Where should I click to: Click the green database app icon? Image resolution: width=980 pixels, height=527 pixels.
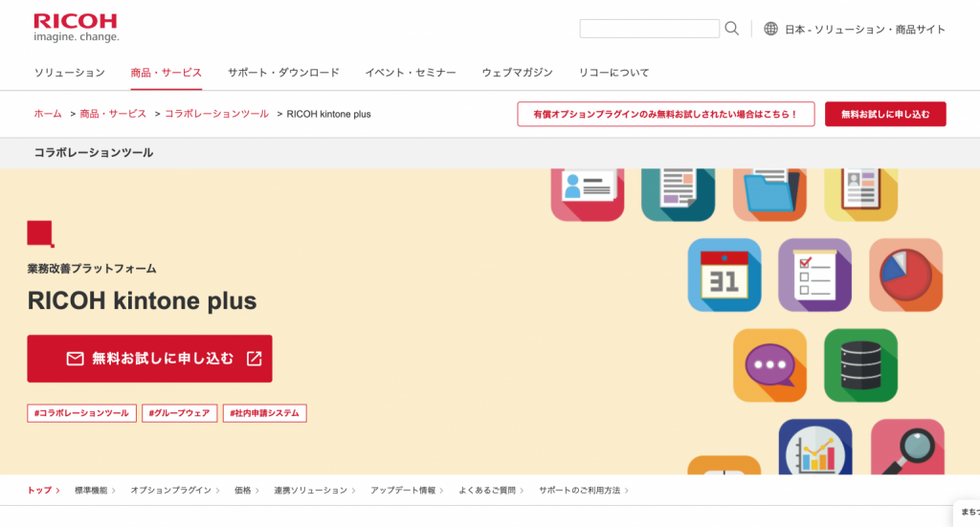click(x=860, y=365)
